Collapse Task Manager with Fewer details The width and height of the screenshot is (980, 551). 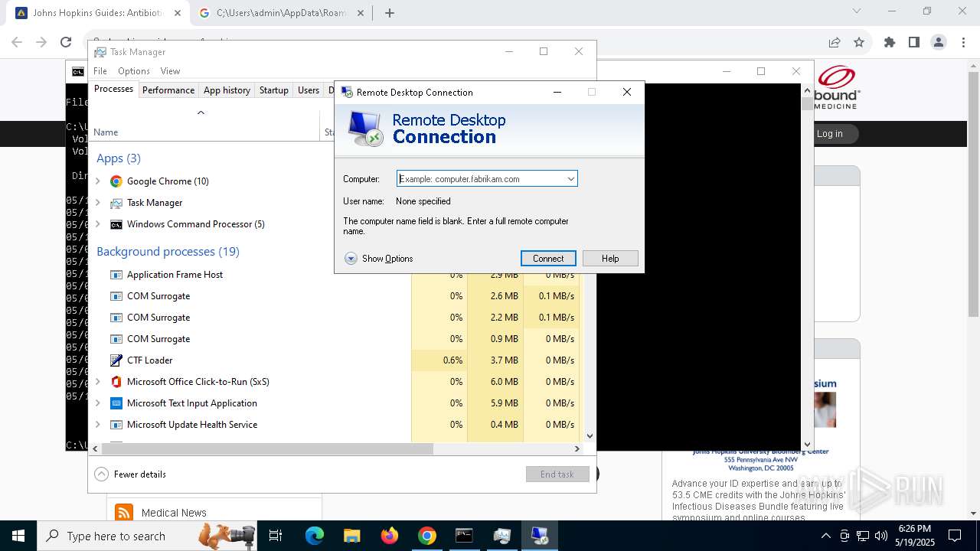130,474
